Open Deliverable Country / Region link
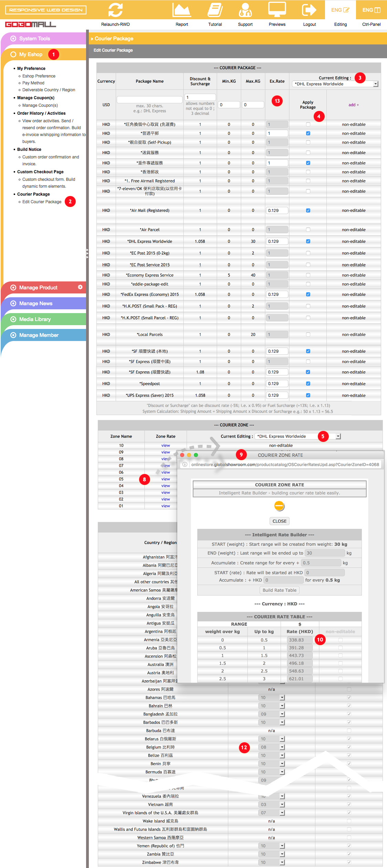Screen dimensions: 387x868 point(49,90)
